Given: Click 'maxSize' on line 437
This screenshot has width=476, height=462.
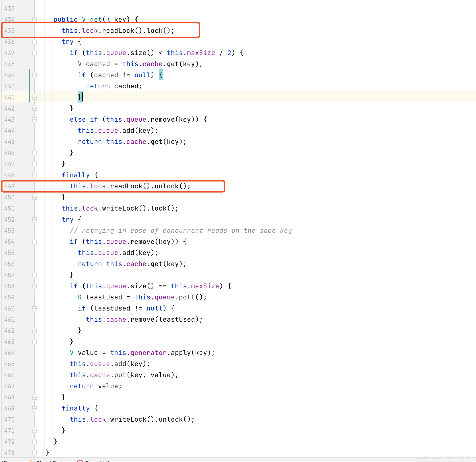Looking at the screenshot, I should [201, 53].
